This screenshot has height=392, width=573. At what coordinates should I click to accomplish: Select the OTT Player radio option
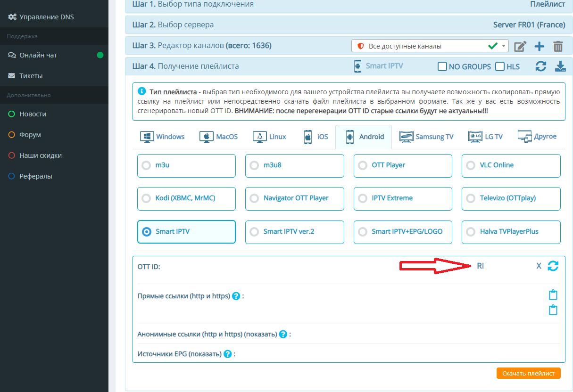[x=403, y=165]
